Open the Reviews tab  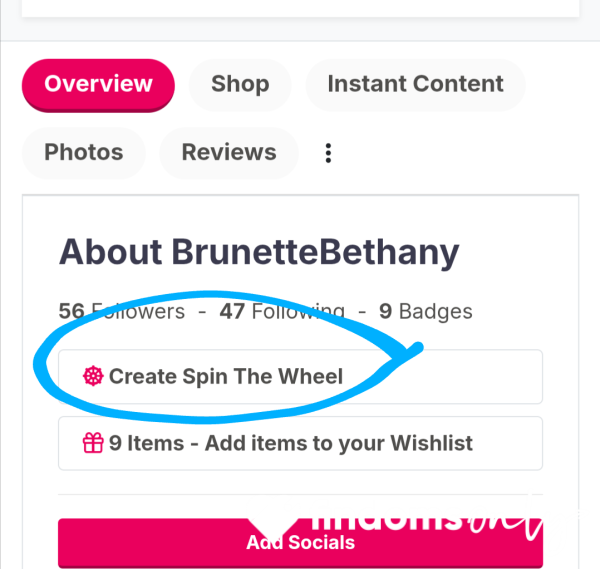(229, 153)
